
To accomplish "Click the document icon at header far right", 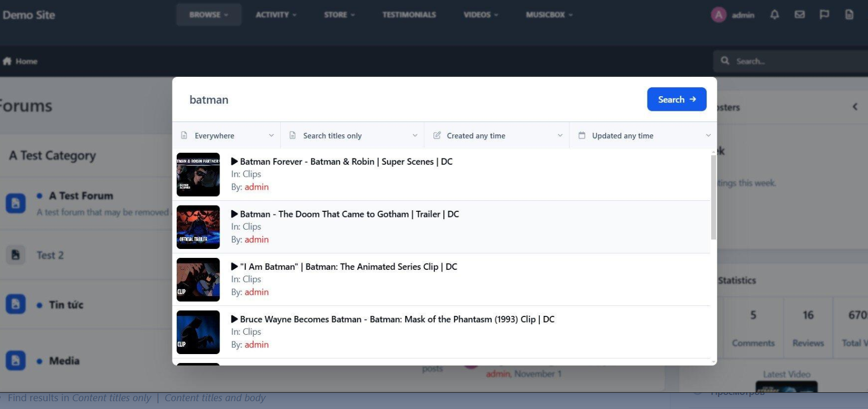I will (x=849, y=15).
